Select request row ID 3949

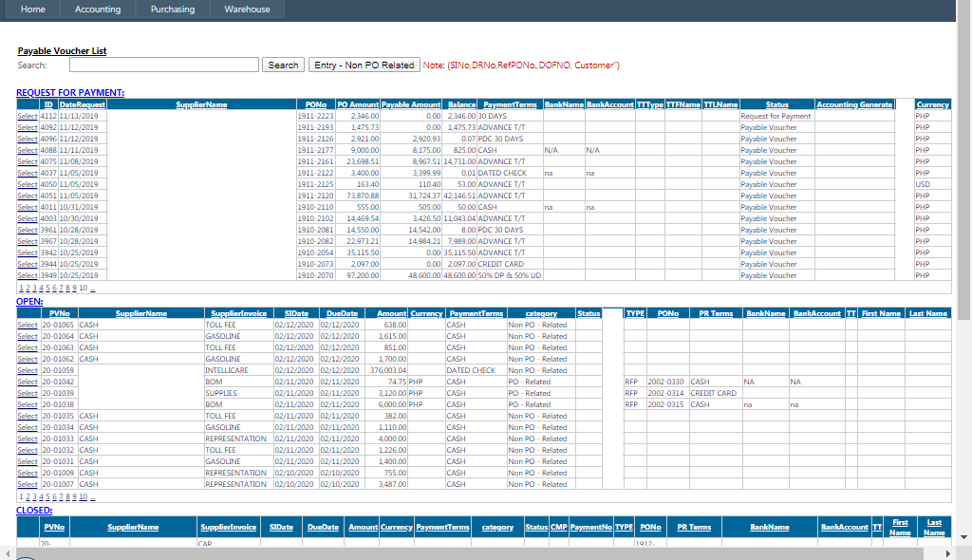(28, 275)
